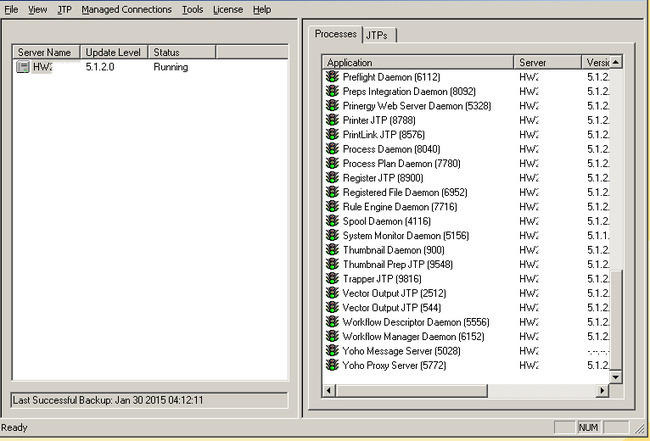Click the Rule Engine Daemon status icon
This screenshot has width=650, height=441.
click(x=332, y=207)
